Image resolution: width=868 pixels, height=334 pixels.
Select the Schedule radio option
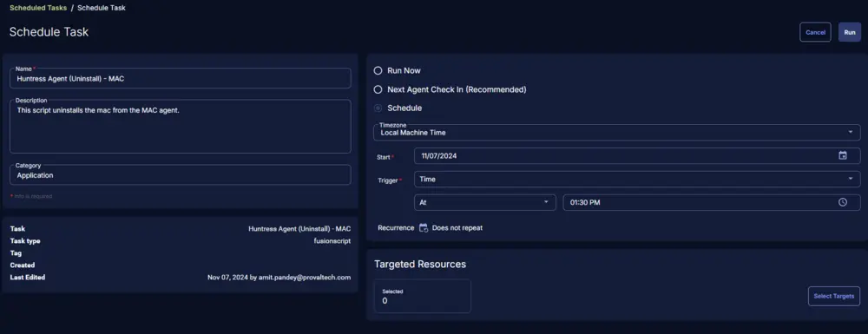378,108
